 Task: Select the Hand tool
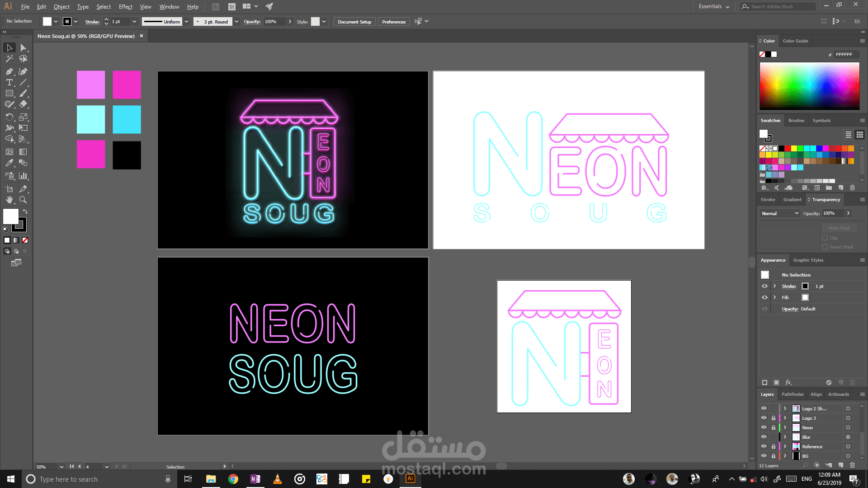click(9, 200)
